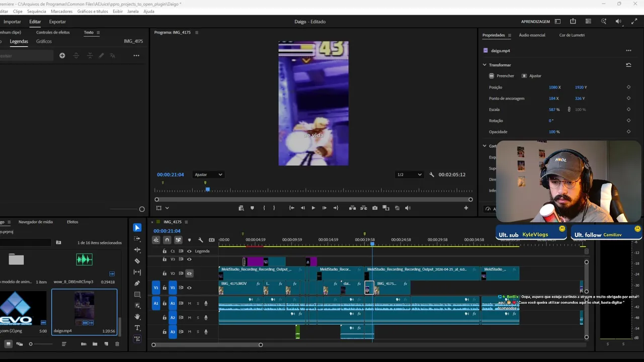
Task: Click Go to In point button
Action: tap(292, 208)
